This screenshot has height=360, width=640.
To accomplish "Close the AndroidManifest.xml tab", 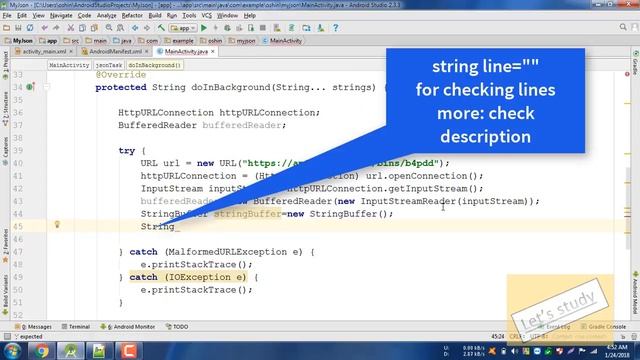I will coord(147,51).
